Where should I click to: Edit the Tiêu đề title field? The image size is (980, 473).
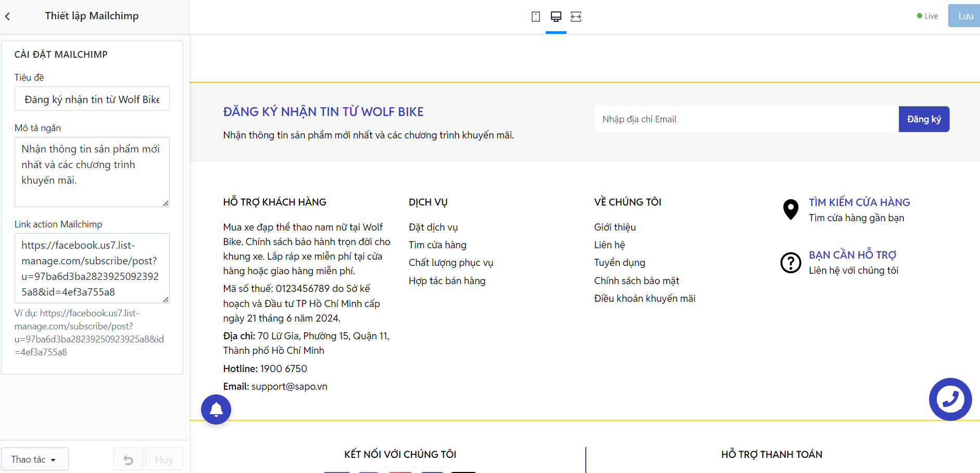pyautogui.click(x=92, y=99)
